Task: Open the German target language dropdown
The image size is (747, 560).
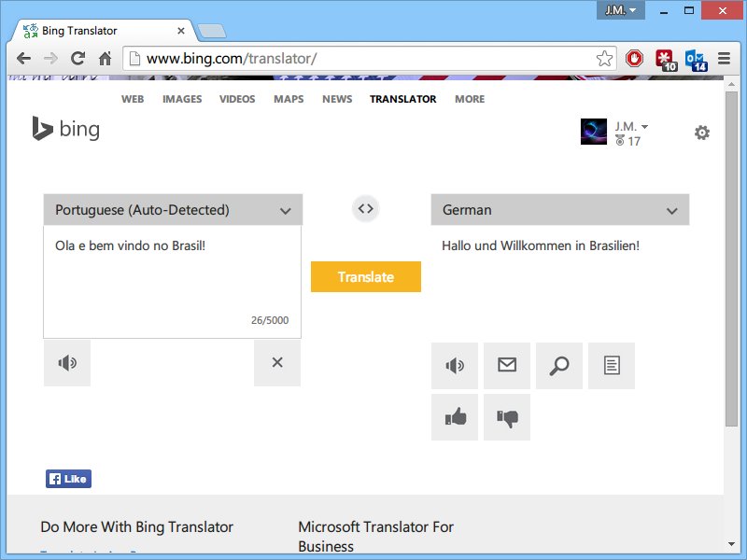Action: [559, 209]
